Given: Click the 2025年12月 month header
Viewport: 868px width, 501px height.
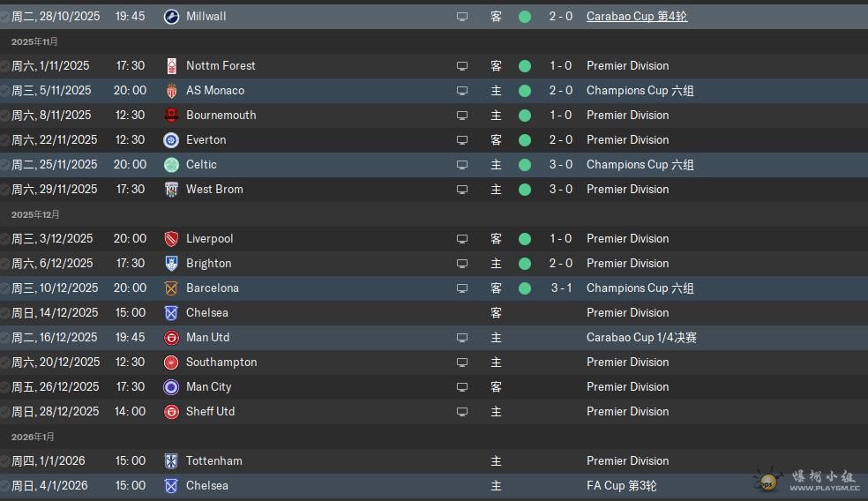Looking at the screenshot, I should tap(35, 214).
